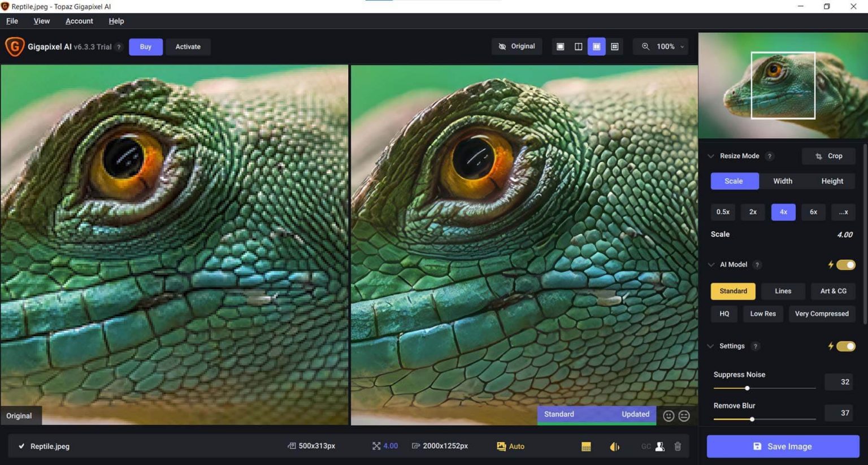Click the Suppress Noise slider handle
Image resolution: width=868 pixels, height=465 pixels.
pos(747,388)
